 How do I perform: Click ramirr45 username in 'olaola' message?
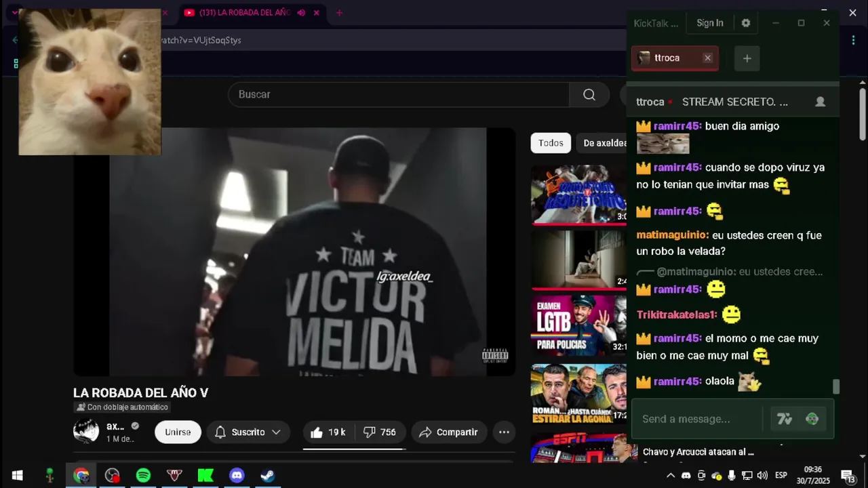tap(678, 381)
